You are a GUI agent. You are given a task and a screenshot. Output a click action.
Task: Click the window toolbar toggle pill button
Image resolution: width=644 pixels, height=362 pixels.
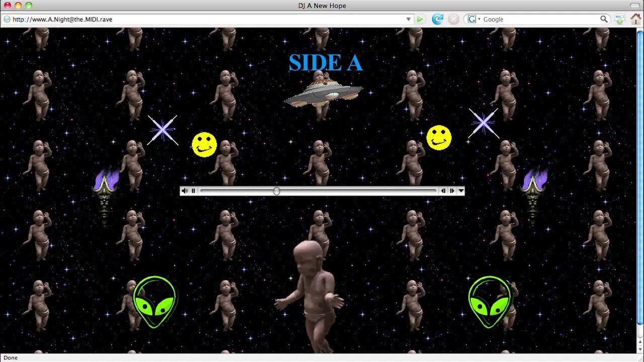[x=635, y=6]
